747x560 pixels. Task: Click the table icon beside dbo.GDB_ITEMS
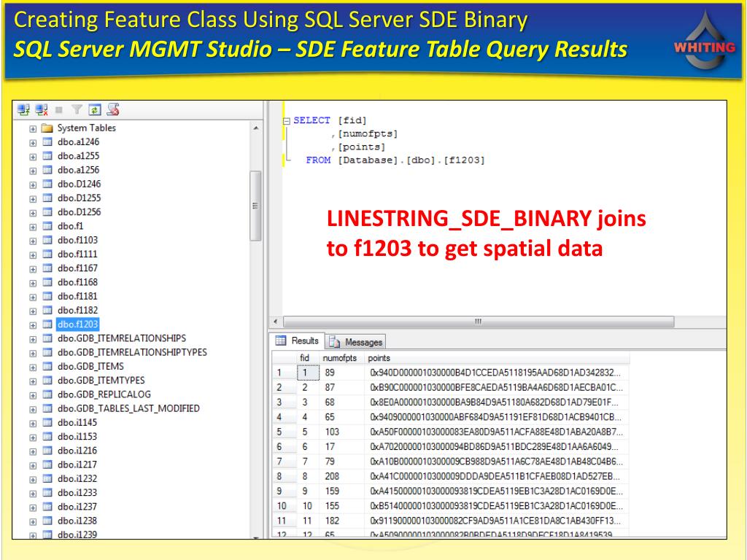pyautogui.click(x=47, y=366)
